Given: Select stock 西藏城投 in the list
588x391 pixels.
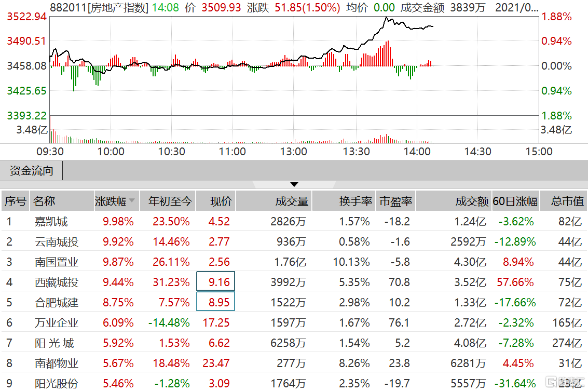Looking at the screenshot, I should pyautogui.click(x=57, y=282).
